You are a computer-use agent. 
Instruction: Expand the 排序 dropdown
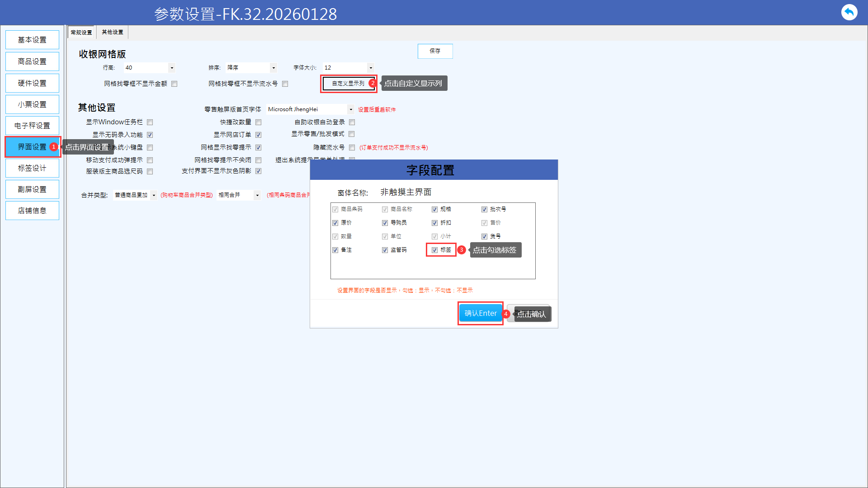click(x=274, y=68)
